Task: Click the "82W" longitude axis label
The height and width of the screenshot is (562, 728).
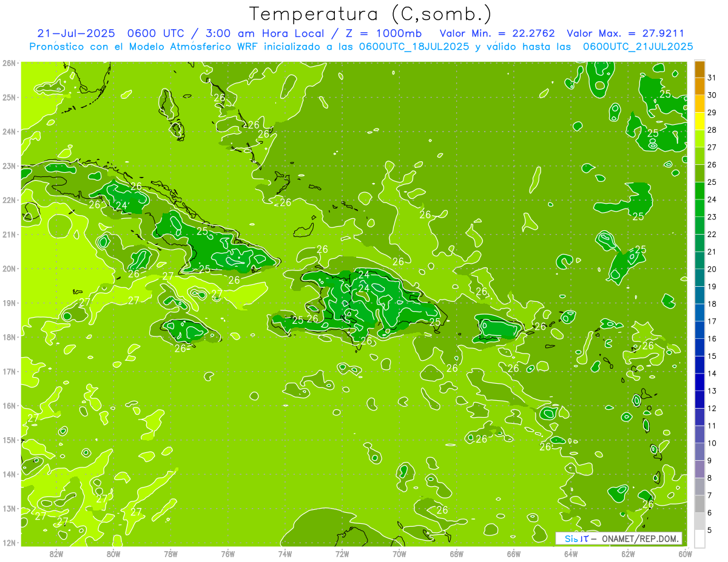Action: [56, 553]
